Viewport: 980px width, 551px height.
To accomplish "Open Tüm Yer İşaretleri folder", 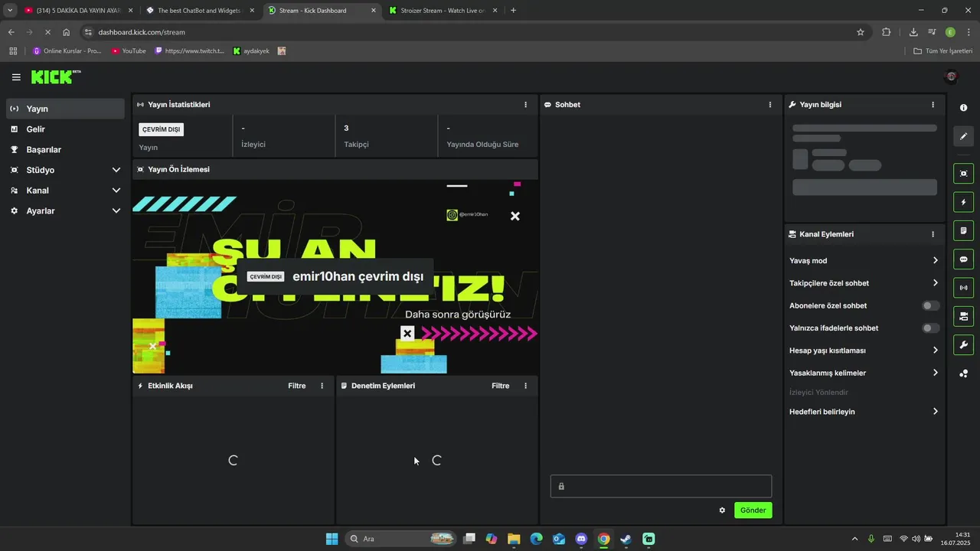I will pos(943,51).
